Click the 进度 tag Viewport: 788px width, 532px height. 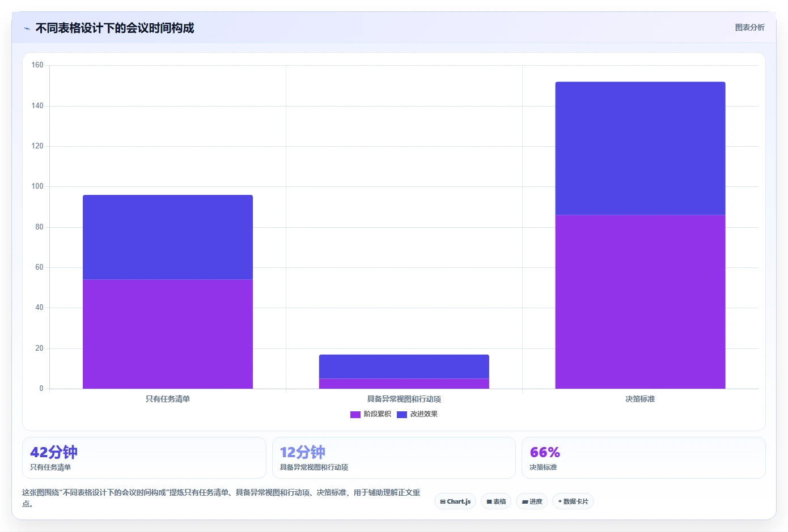532,501
